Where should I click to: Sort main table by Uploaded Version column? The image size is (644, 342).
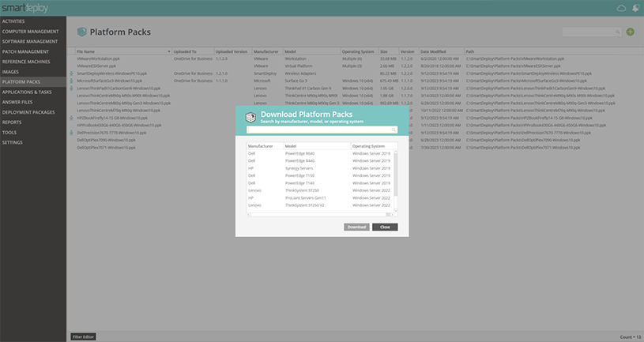pyautogui.click(x=233, y=51)
